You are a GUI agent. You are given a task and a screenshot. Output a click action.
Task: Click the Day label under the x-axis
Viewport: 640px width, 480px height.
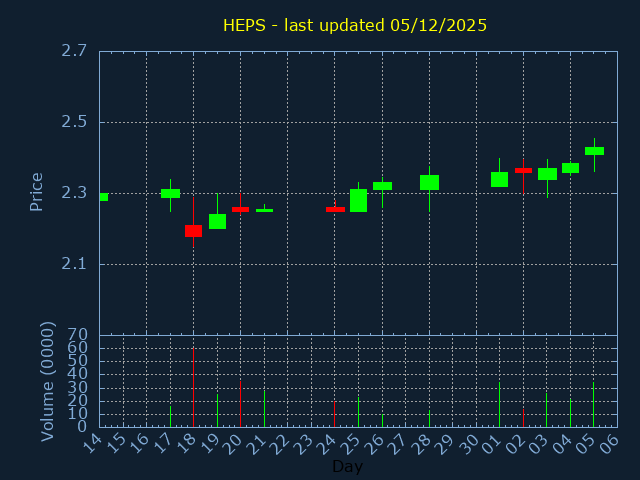click(347, 466)
